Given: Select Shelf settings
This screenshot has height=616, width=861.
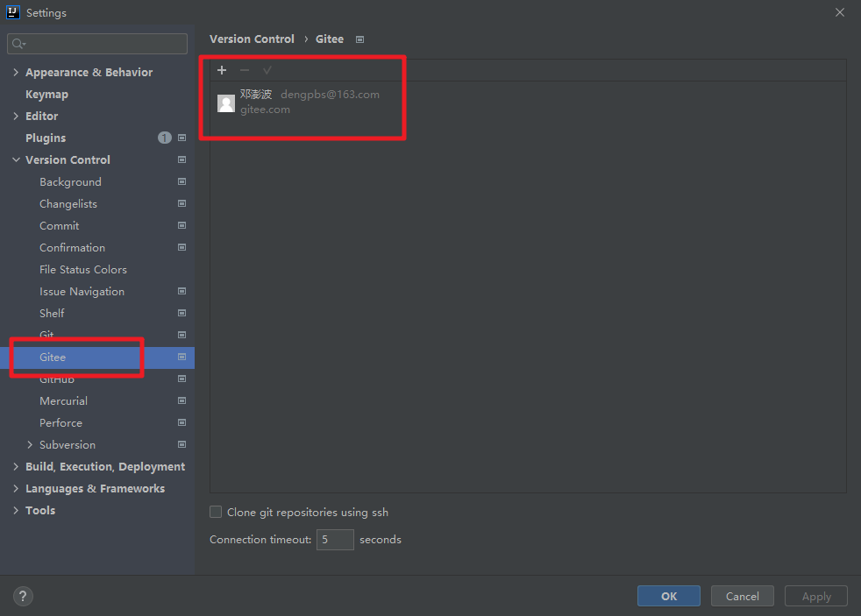Looking at the screenshot, I should [52, 313].
